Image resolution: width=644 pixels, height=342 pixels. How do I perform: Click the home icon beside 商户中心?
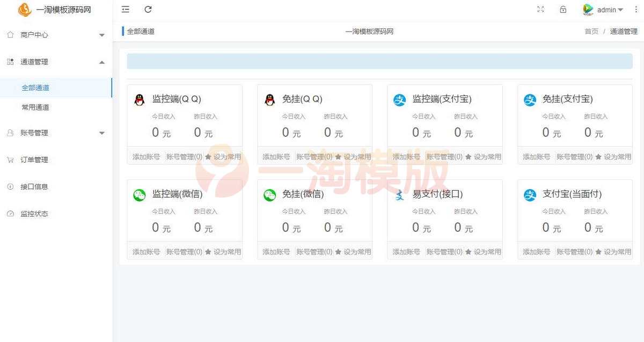[10, 35]
